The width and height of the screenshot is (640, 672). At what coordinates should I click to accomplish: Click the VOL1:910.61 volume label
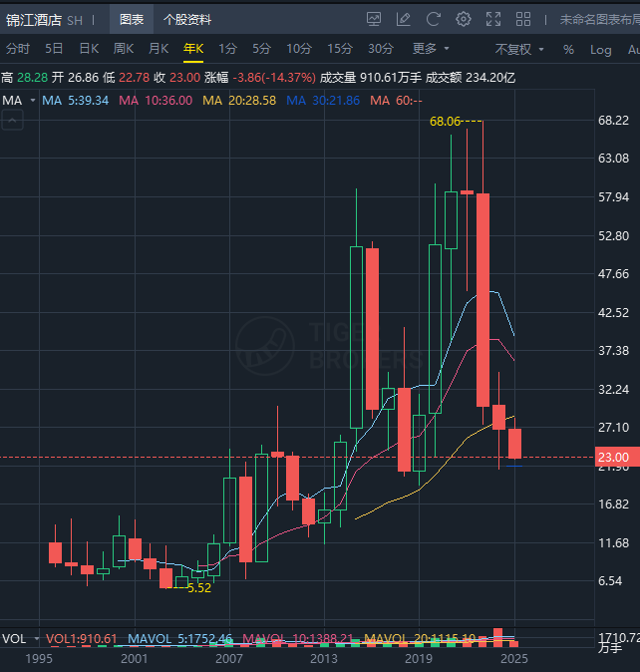(82, 639)
